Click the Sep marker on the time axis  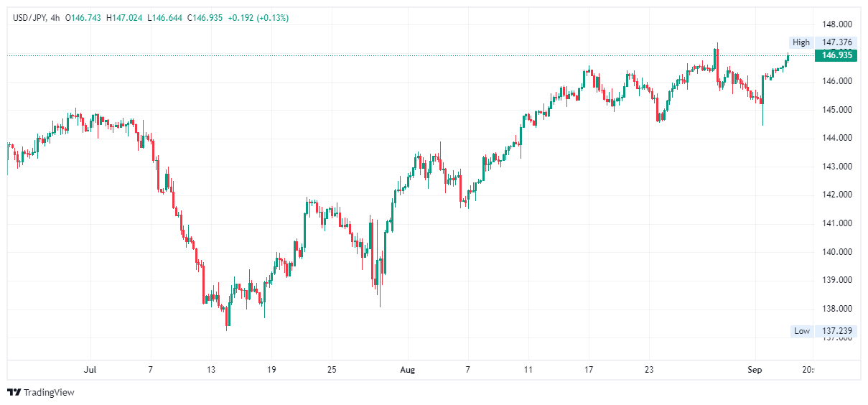point(754,371)
